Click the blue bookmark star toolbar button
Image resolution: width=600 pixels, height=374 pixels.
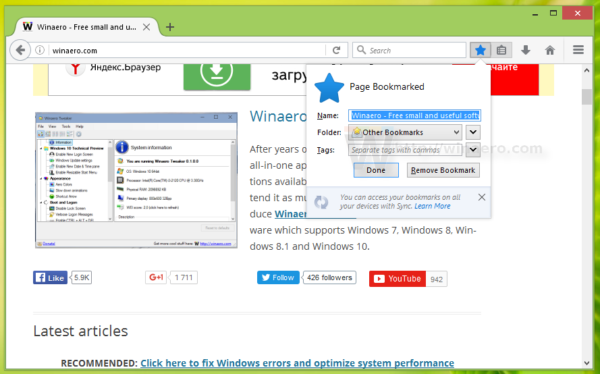pyautogui.click(x=480, y=50)
